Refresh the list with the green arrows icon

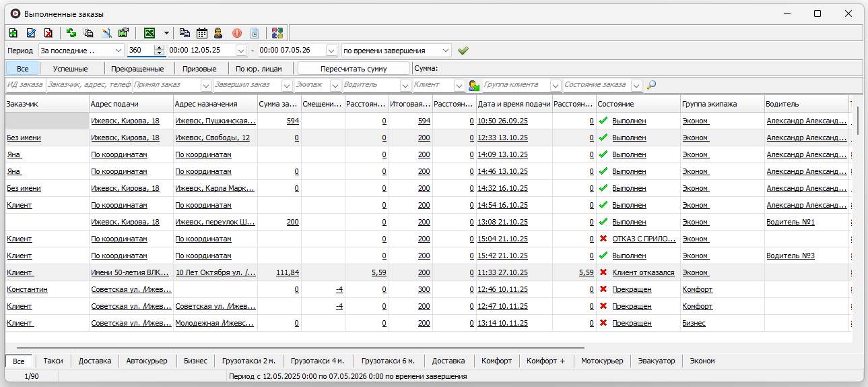coord(71,32)
